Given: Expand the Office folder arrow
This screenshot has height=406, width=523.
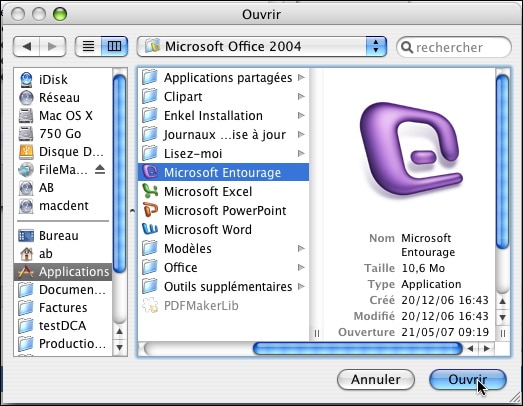Looking at the screenshot, I should 301,268.
